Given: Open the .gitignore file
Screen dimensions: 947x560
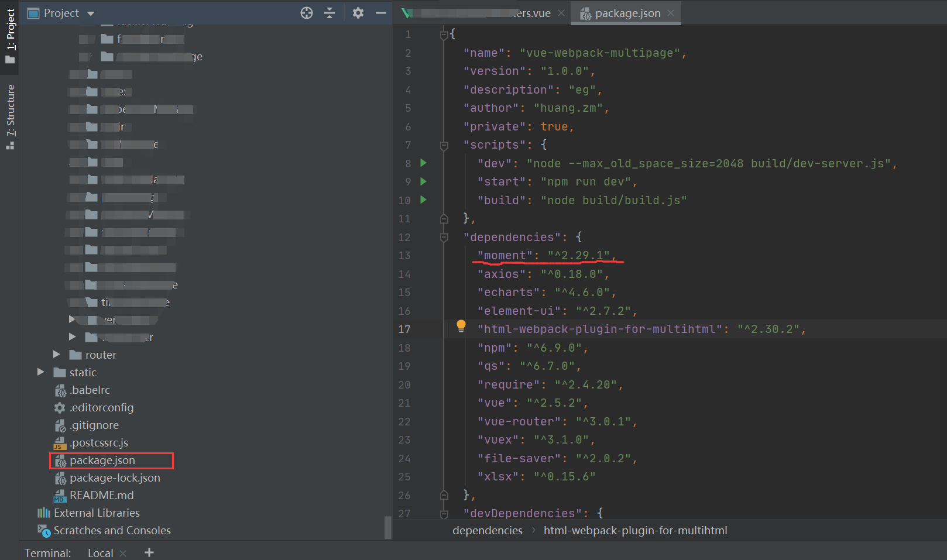Looking at the screenshot, I should (x=94, y=425).
